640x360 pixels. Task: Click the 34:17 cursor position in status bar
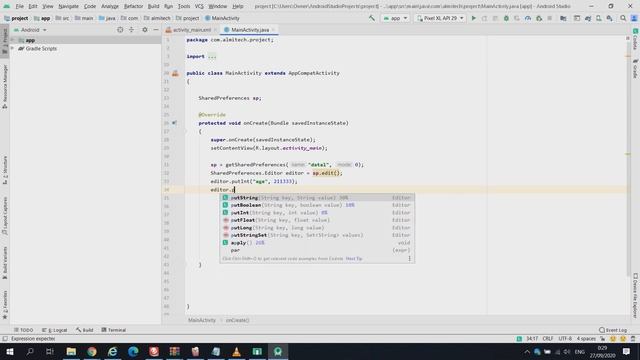click(x=532, y=339)
